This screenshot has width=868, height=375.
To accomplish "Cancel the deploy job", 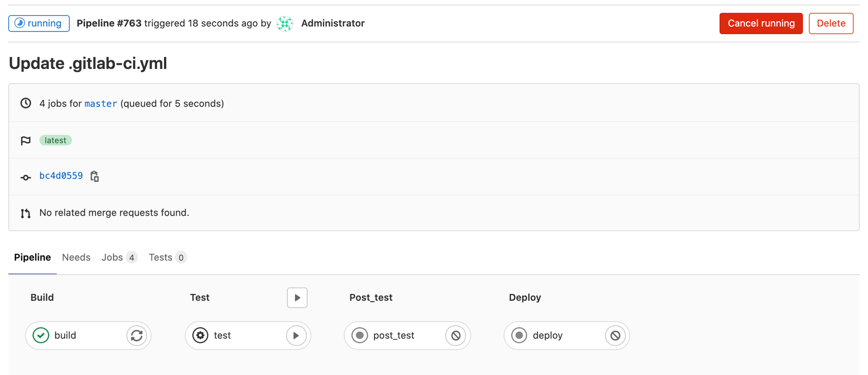I will coord(615,336).
